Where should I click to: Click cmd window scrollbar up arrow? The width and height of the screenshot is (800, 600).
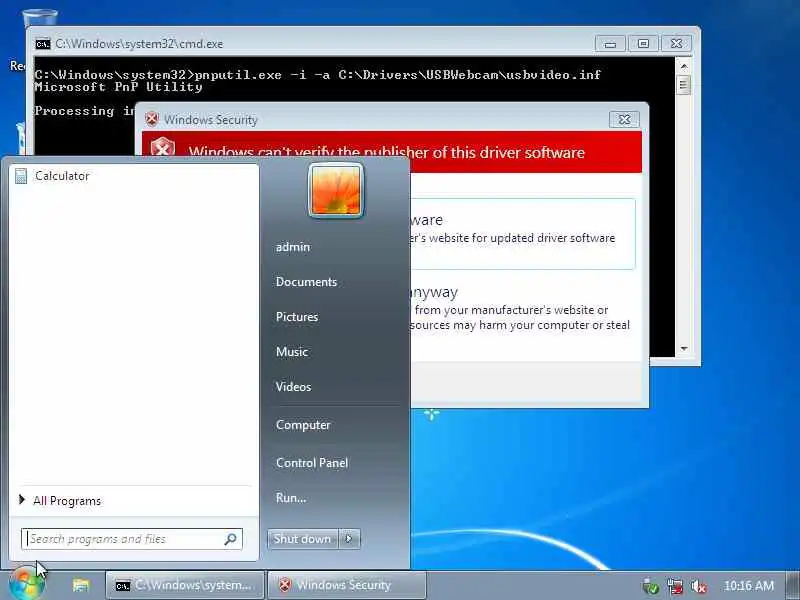click(x=684, y=66)
